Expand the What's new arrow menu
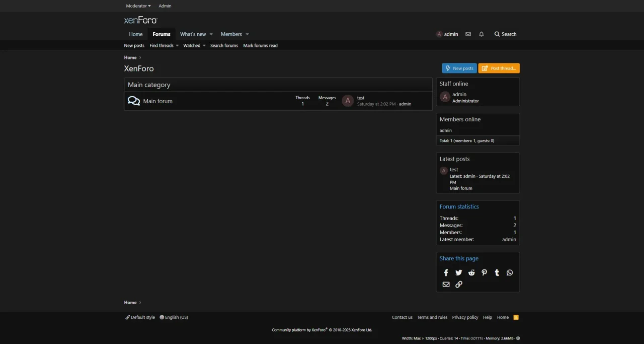644x344 pixels. (x=211, y=34)
